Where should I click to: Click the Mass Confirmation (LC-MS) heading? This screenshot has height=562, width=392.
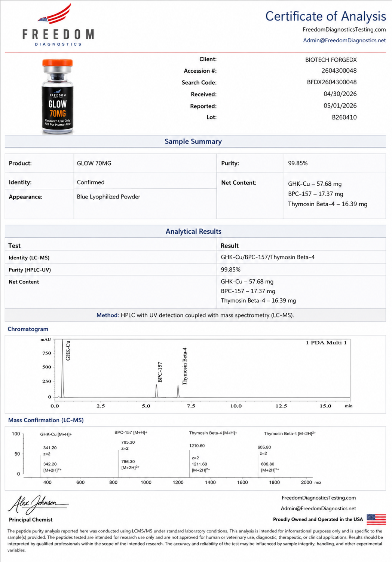pyautogui.click(x=46, y=420)
